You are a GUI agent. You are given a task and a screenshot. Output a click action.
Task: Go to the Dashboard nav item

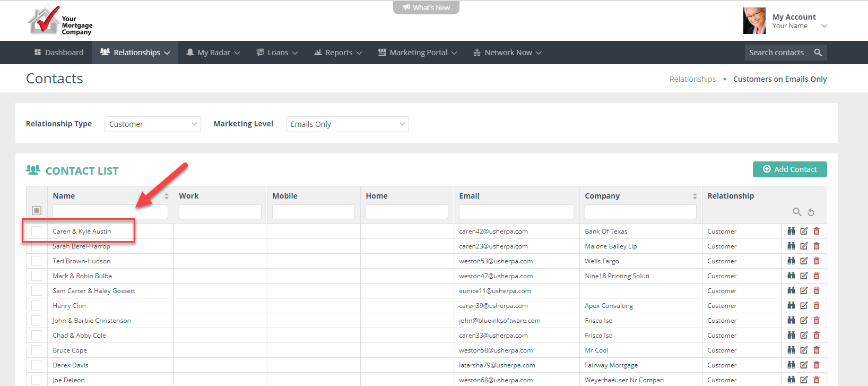[x=59, y=53]
